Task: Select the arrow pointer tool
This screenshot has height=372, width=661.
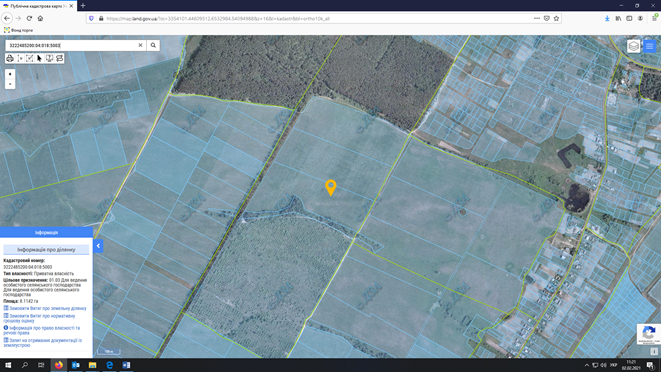Action: coord(40,59)
